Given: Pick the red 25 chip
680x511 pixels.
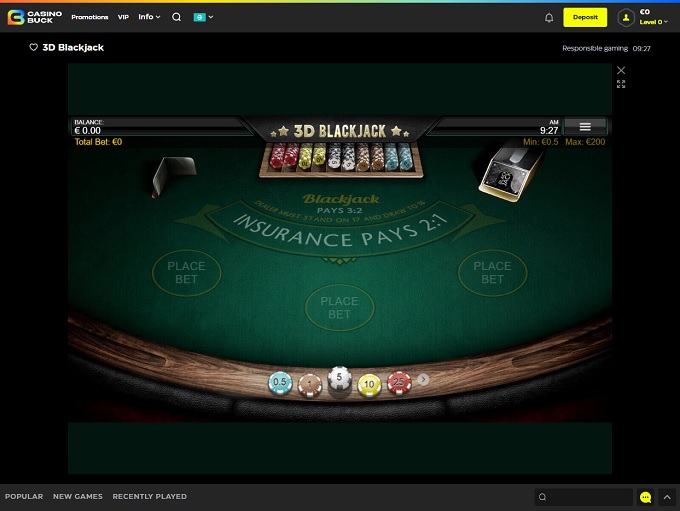Looking at the screenshot, I should click(400, 383).
